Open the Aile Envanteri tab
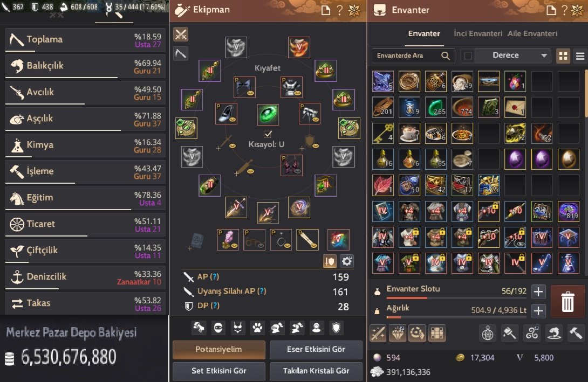 pos(532,34)
